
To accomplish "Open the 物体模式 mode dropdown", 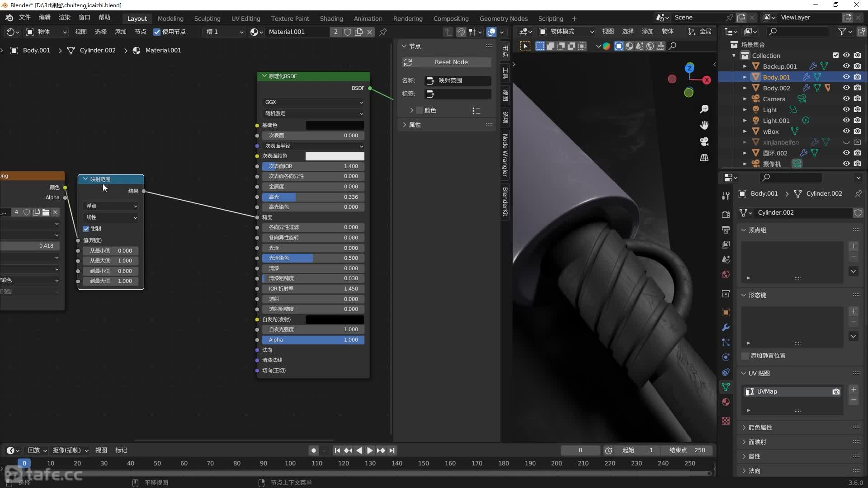I will [566, 32].
